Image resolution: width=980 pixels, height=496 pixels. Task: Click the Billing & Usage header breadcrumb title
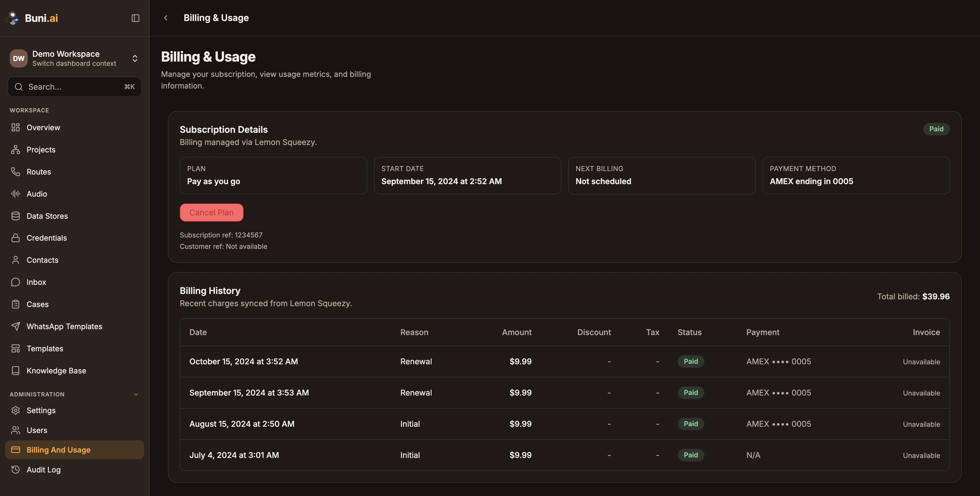[216, 18]
